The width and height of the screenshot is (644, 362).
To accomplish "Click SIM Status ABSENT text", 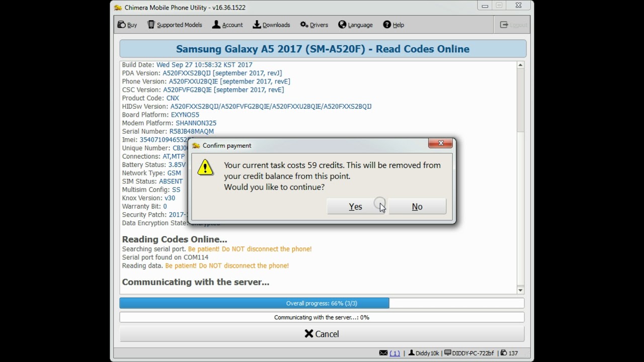I will 152,182.
